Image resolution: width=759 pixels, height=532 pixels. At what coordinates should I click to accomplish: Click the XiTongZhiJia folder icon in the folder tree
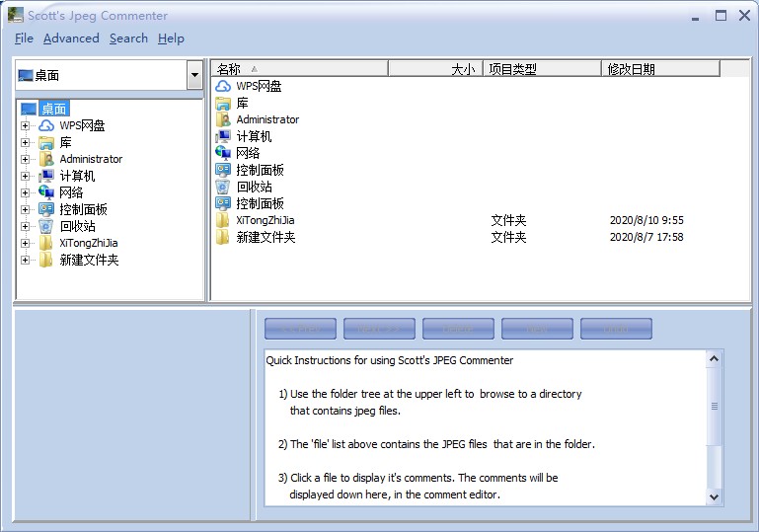46,243
